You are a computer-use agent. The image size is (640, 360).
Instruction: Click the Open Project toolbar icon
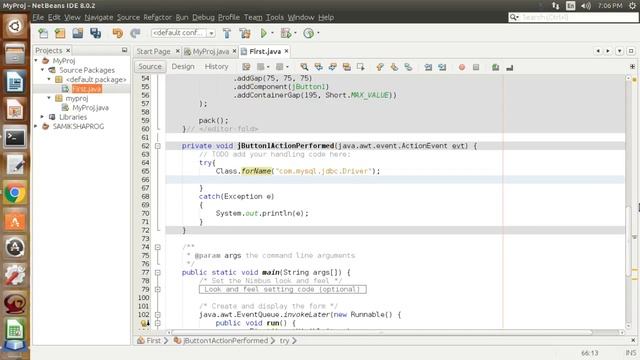78,33
